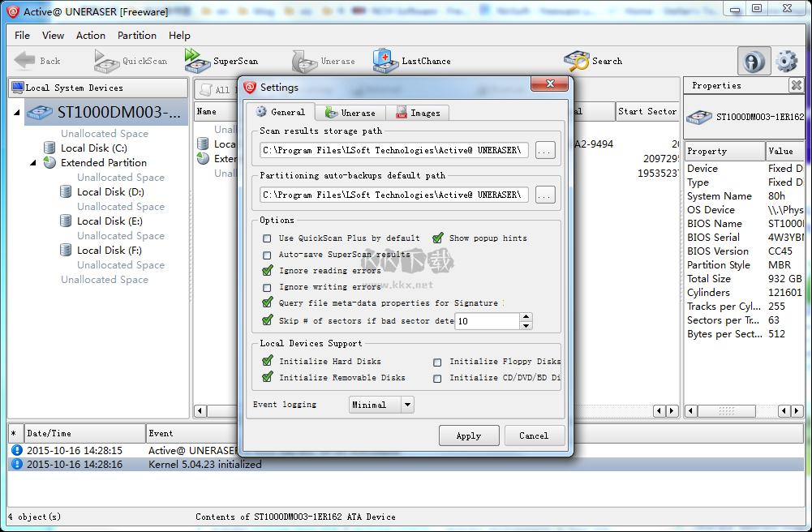Click the Apply button
The image size is (812, 532).
(468, 435)
